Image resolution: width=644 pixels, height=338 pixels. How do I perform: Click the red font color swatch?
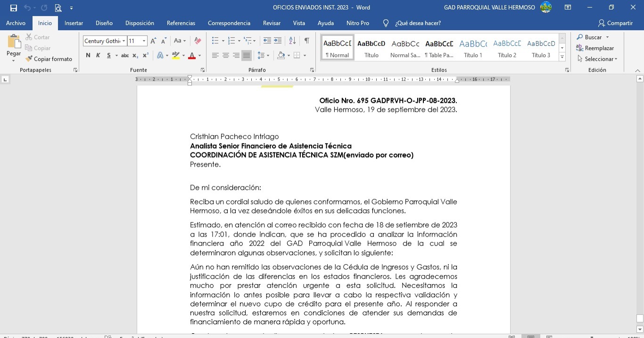click(192, 56)
